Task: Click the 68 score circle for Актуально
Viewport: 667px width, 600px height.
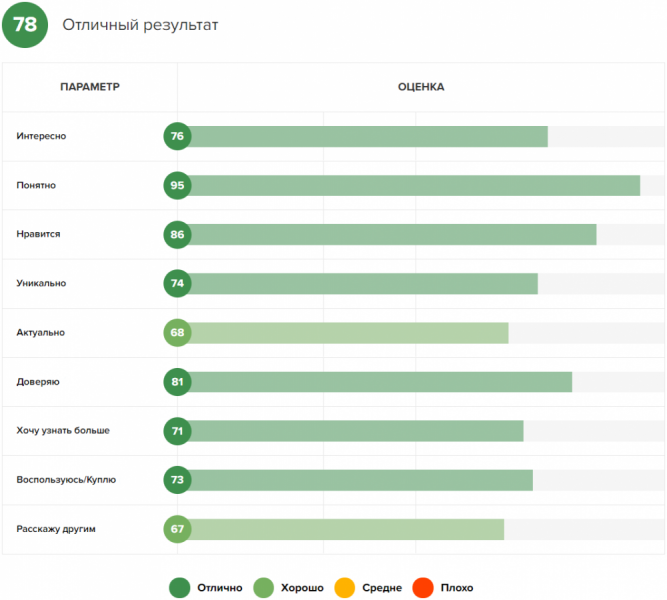Action: click(177, 332)
